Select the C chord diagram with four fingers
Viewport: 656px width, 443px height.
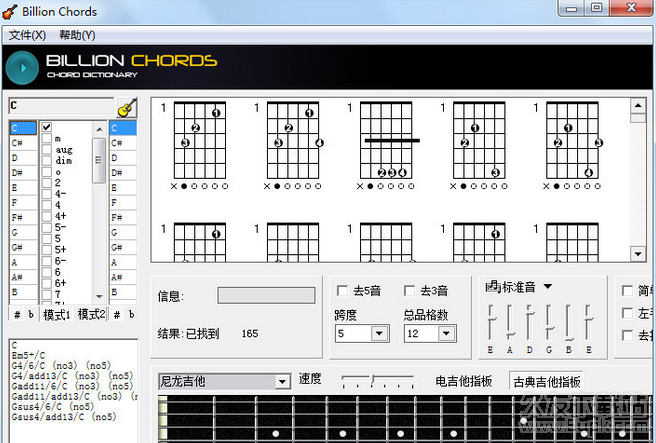[x=293, y=145]
